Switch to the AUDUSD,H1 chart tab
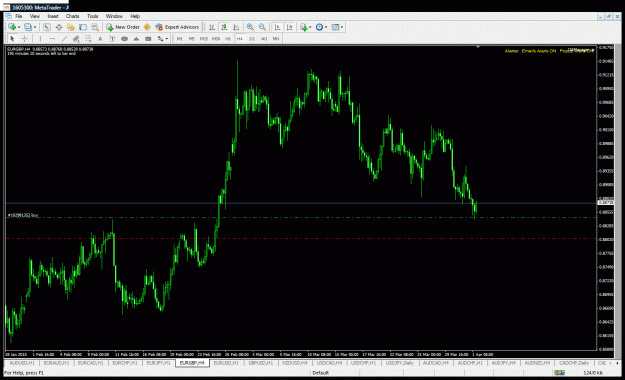Viewport: 625px width, 380px height. coord(22,363)
